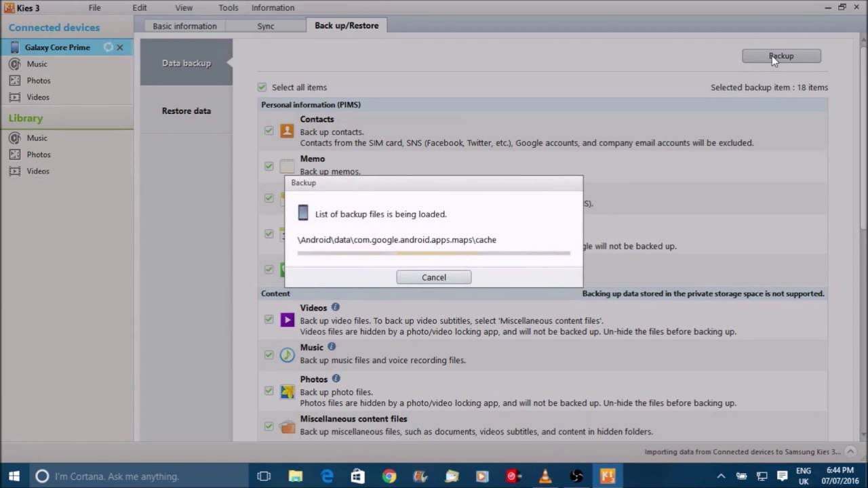Open Windows Store from the taskbar
Image resolution: width=868 pixels, height=488 pixels.
(x=358, y=476)
